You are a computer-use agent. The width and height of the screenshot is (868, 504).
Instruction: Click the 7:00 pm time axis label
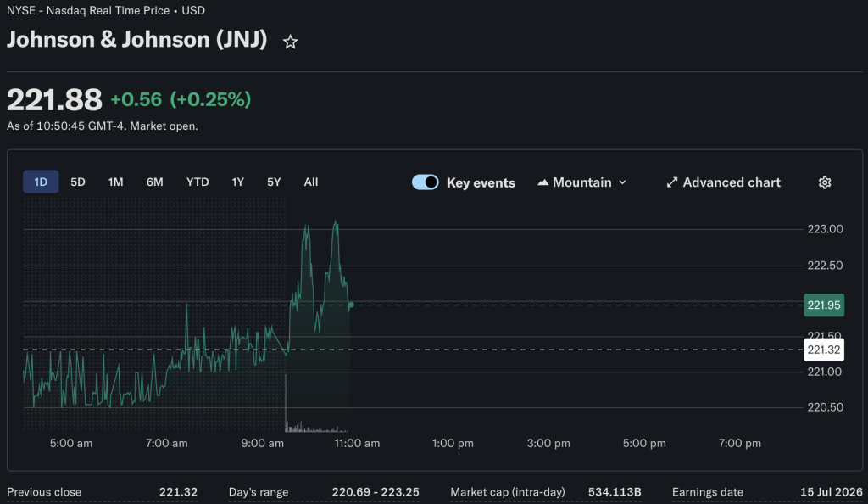(739, 443)
